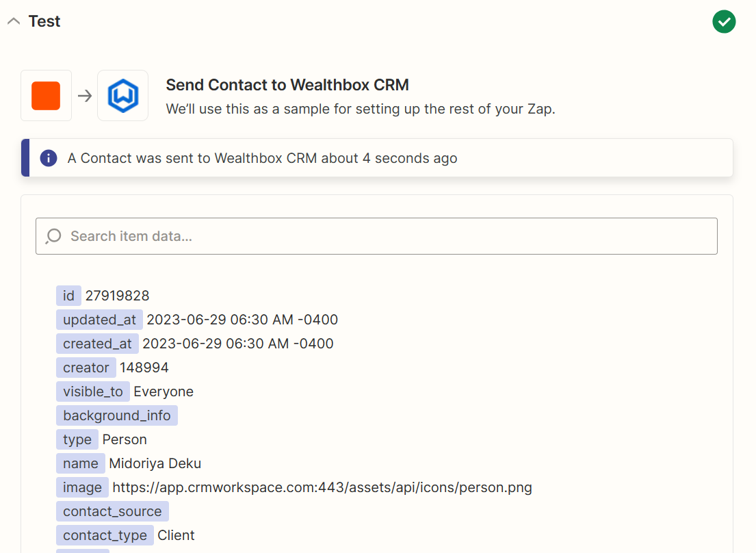This screenshot has height=553, width=756.
Task: Click the info icon in the notification banner
Action: (48, 157)
